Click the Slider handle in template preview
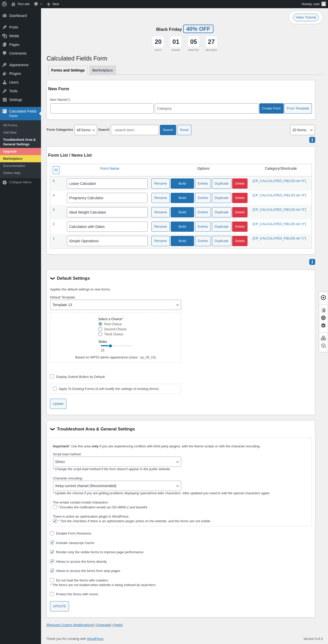This screenshot has height=644, width=328. 110,346
